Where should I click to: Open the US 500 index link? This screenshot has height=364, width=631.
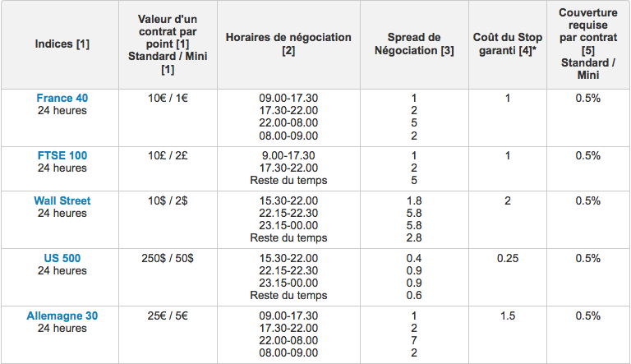[62, 258]
